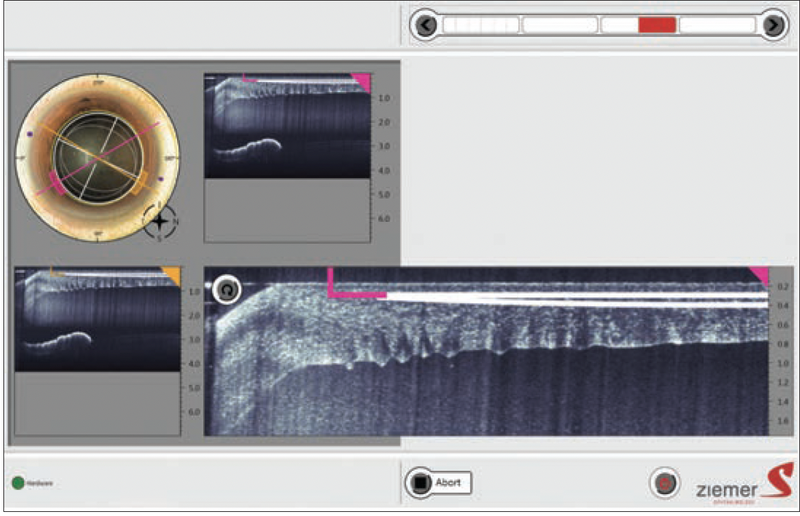Screen dimensions: 800x516
Task: Click the Ziemer logo
Action: pyautogui.click(x=745, y=484)
